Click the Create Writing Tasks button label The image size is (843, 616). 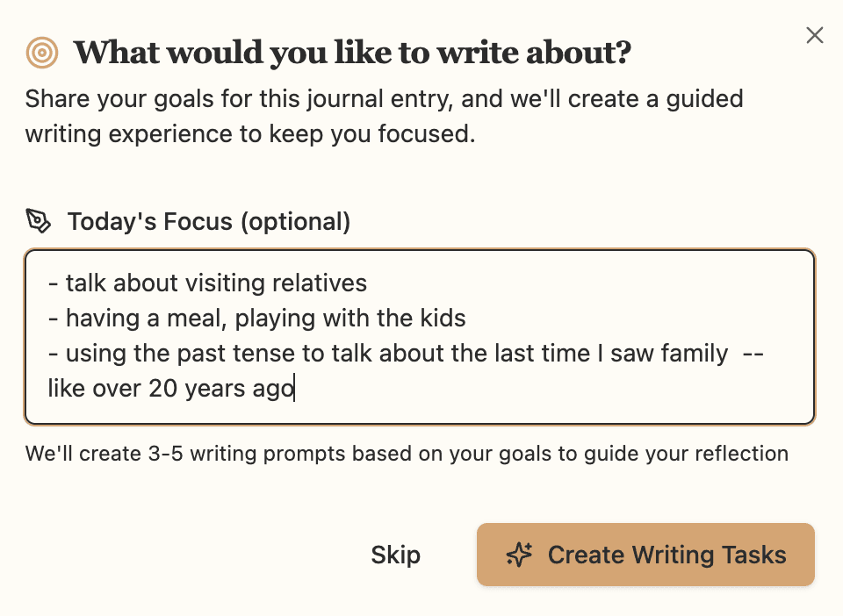click(x=666, y=555)
